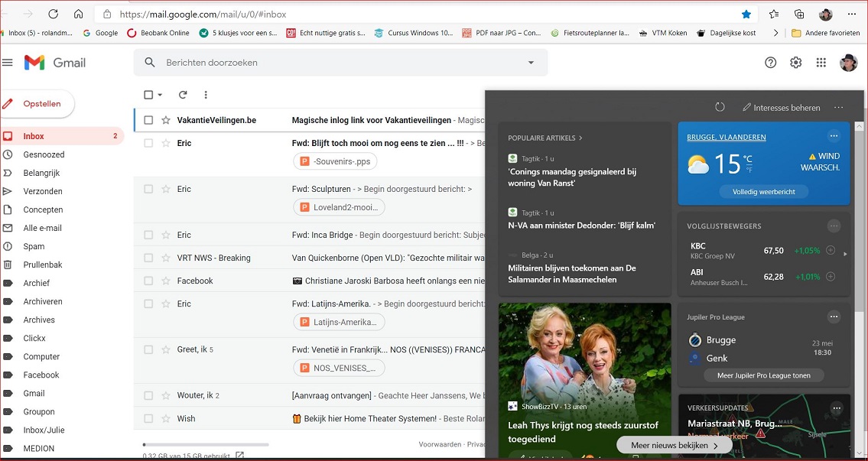This screenshot has height=461, width=868.
Task: Select the VRT NWS - Breaking email checkbox
Action: 148,258
